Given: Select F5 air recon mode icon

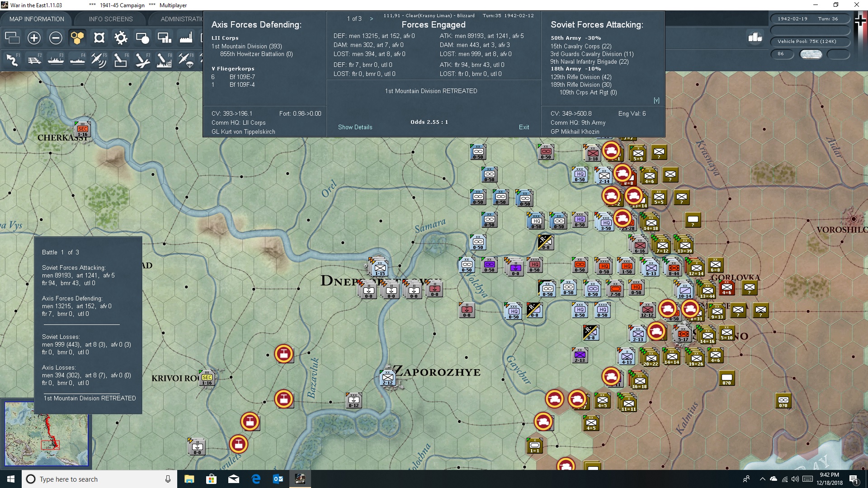Looking at the screenshot, I should [x=99, y=60].
